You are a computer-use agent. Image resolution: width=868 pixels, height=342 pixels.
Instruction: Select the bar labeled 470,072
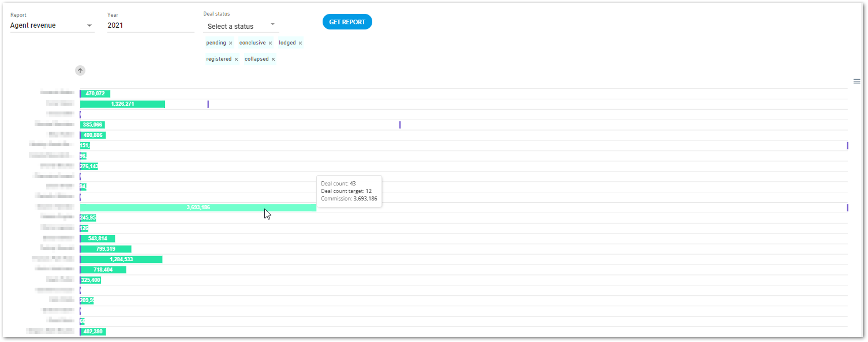[x=95, y=94]
